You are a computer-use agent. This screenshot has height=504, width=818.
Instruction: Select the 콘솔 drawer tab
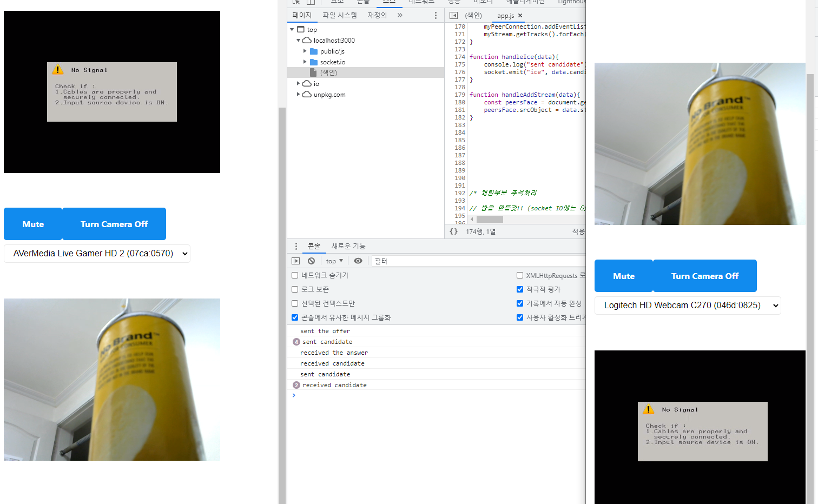(x=314, y=246)
